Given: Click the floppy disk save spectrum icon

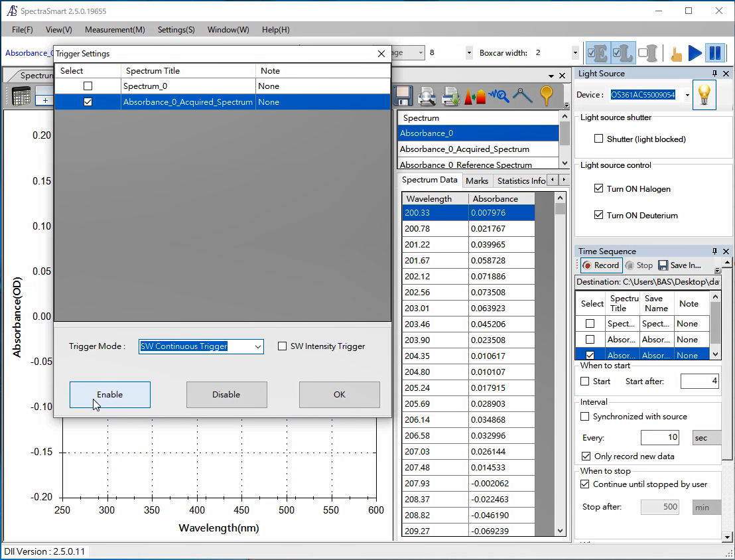Looking at the screenshot, I should point(403,96).
